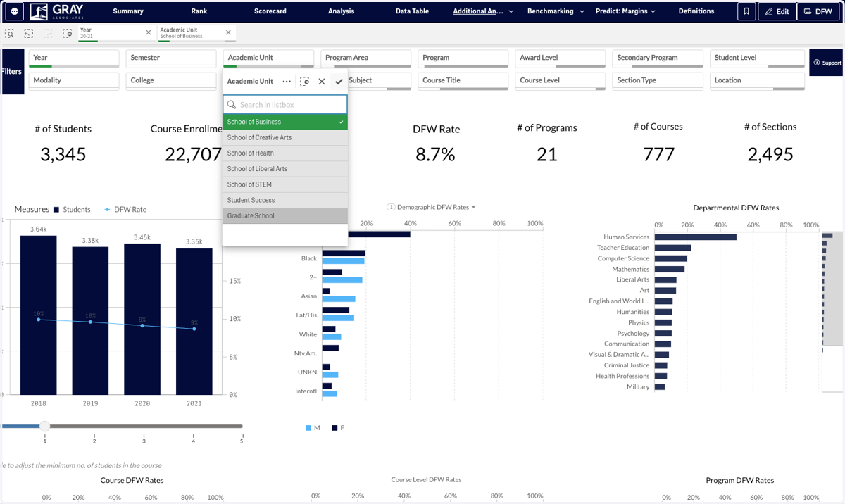845x504 pixels.
Task: Remove the Academic Unit School of Business selection
Action: pyautogui.click(x=228, y=32)
